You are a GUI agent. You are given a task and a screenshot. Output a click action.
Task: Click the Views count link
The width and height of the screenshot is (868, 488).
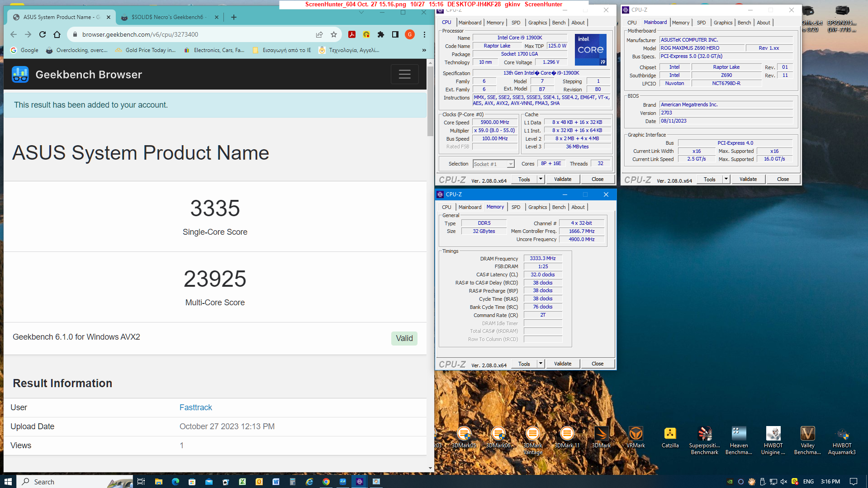tap(181, 445)
